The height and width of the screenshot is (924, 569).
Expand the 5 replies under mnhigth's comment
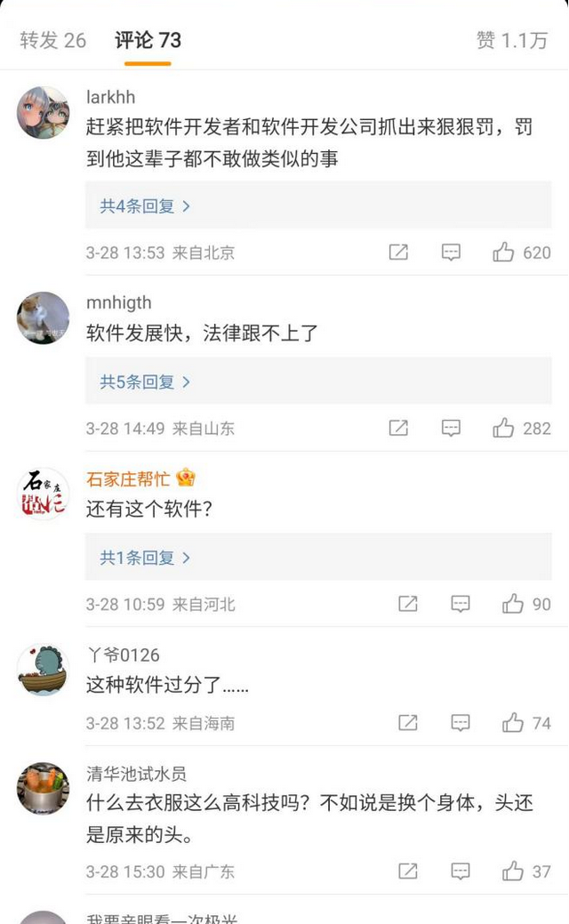(142, 382)
